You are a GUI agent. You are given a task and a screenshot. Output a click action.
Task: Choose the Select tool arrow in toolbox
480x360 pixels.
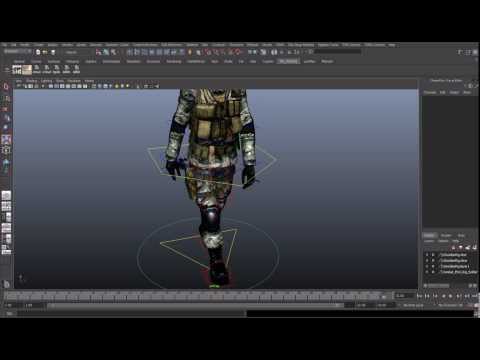tap(6, 87)
